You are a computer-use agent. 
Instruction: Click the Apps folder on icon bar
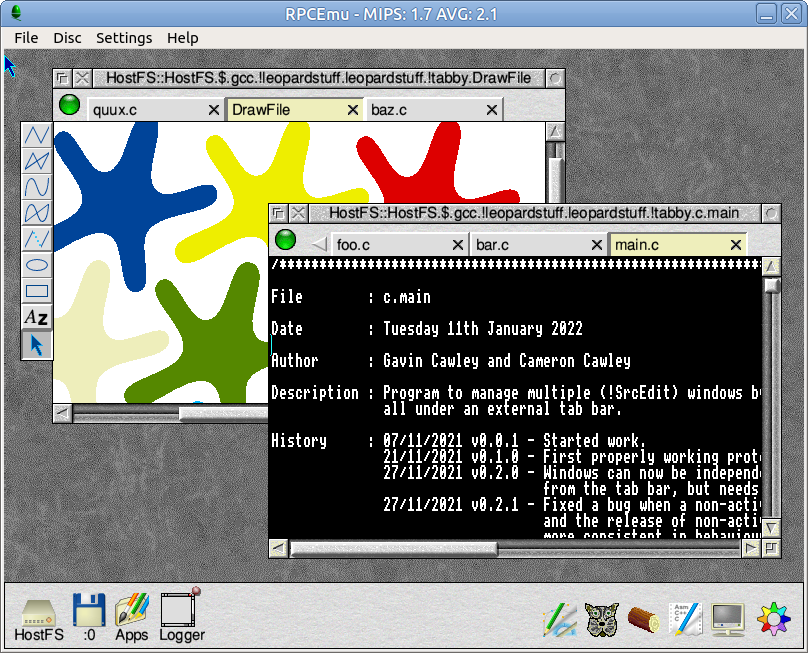[131, 619]
